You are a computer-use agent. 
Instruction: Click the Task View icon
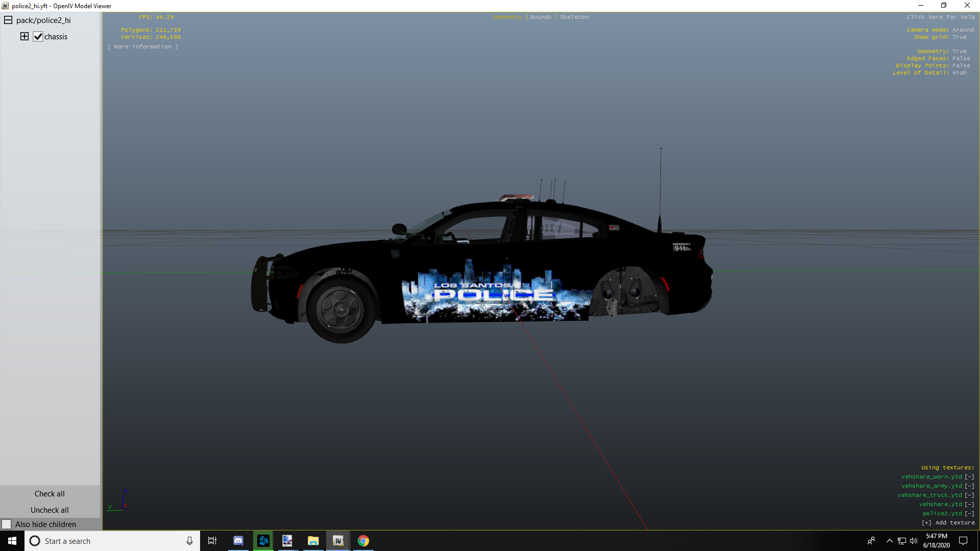pos(212,541)
